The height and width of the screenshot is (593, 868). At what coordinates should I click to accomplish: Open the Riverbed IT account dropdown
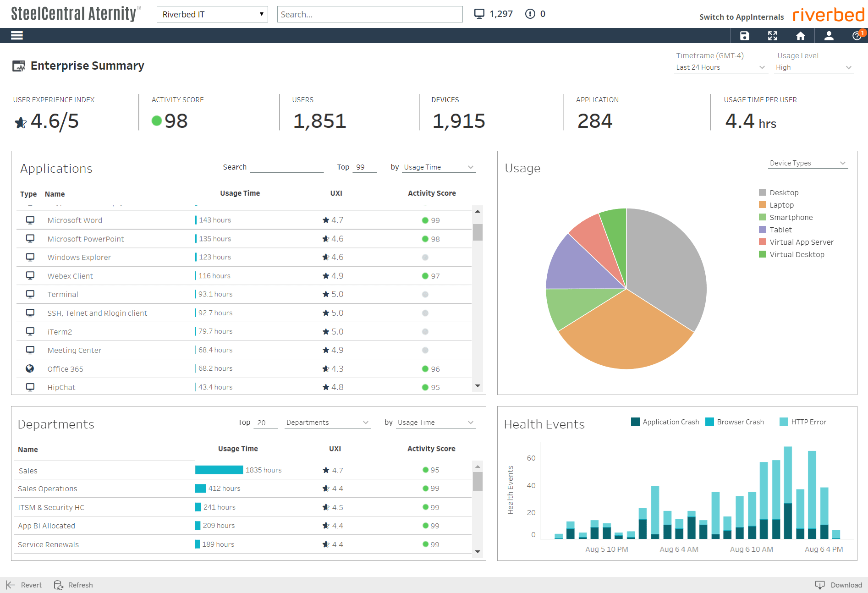click(x=212, y=14)
